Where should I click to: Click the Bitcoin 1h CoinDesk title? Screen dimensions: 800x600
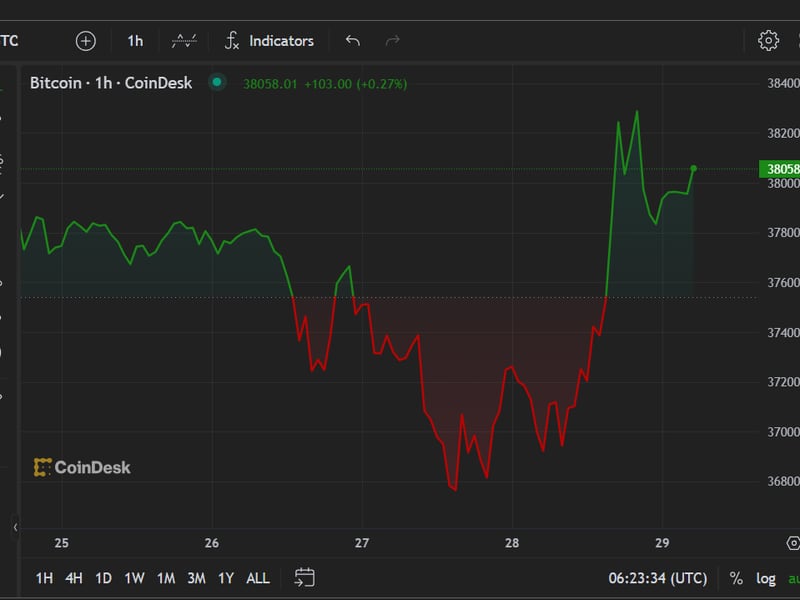click(111, 83)
